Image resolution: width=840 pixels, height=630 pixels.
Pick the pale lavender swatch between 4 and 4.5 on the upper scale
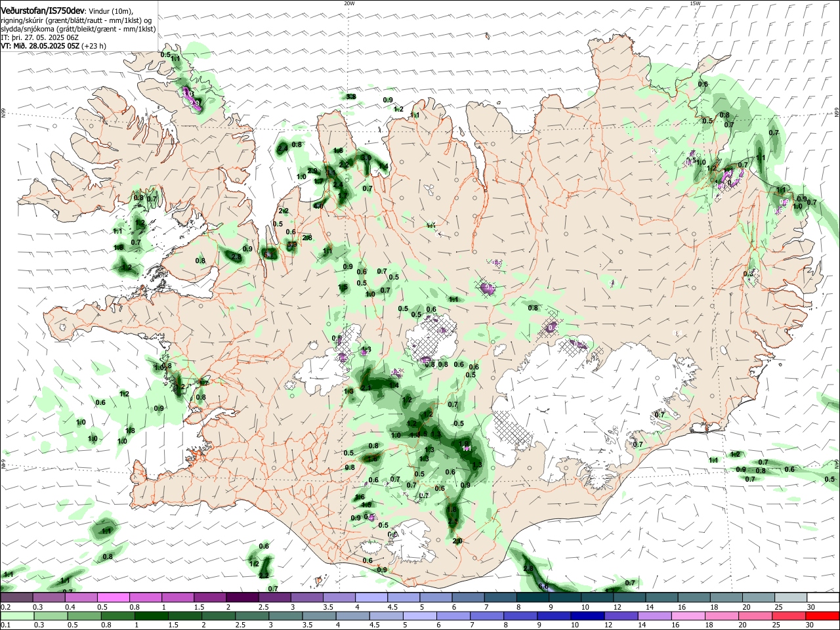(x=371, y=597)
